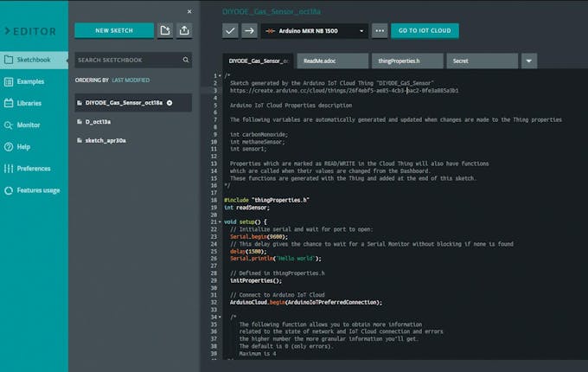Close the sketchbook panel with X
Image resolution: width=588 pixels, height=372 pixels.
(x=189, y=11)
